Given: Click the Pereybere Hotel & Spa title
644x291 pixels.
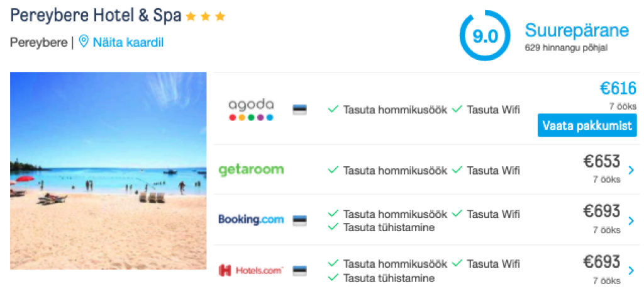Looking at the screenshot, I should (x=96, y=15).
